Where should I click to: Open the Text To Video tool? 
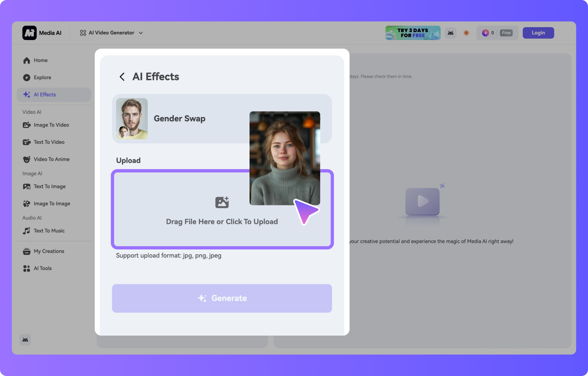coord(49,142)
